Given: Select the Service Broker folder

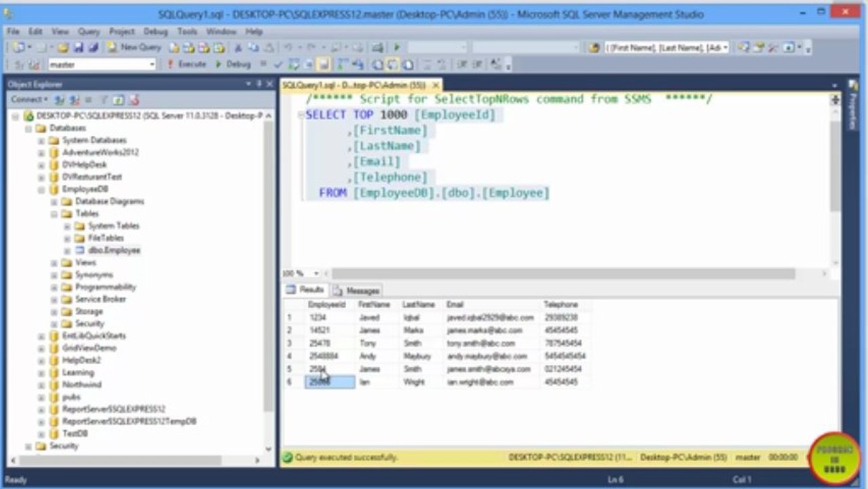Looking at the screenshot, I should [100, 299].
